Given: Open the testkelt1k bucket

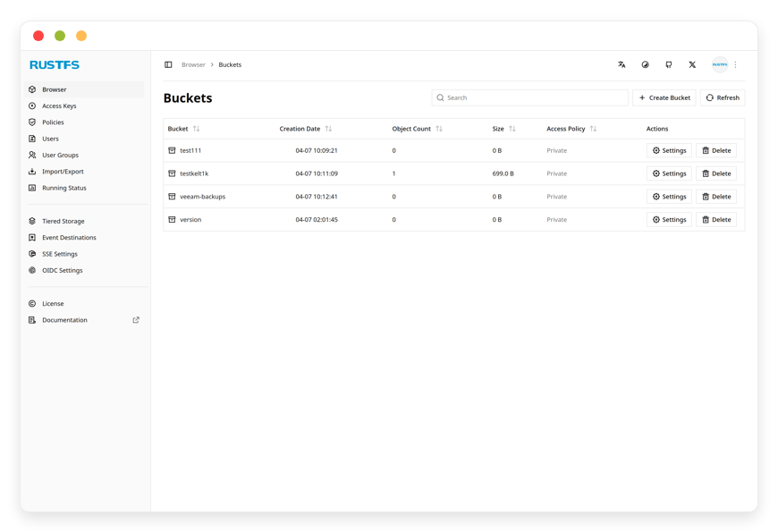Looking at the screenshot, I should (x=194, y=173).
